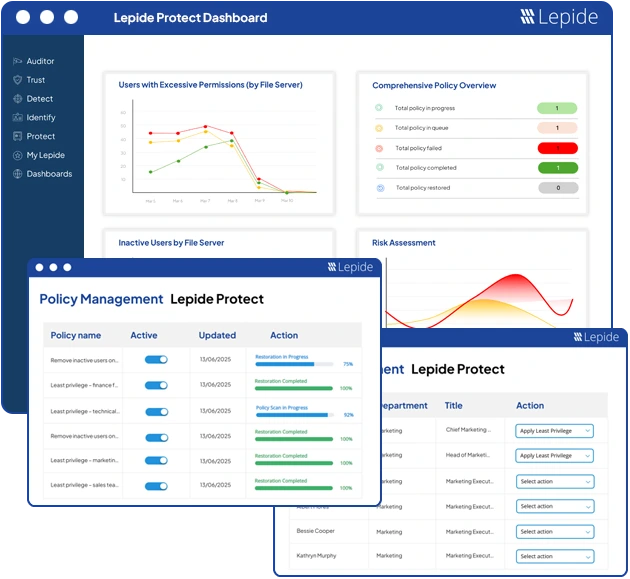630x579 pixels.
Task: Open Action dropdown for Head of Marketing row
Action: (554, 456)
